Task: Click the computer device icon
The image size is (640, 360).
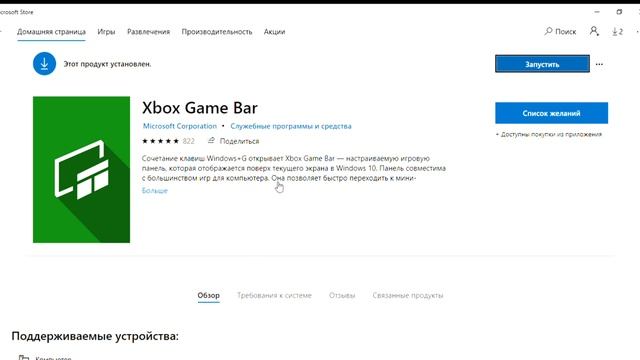Action: click(x=24, y=357)
